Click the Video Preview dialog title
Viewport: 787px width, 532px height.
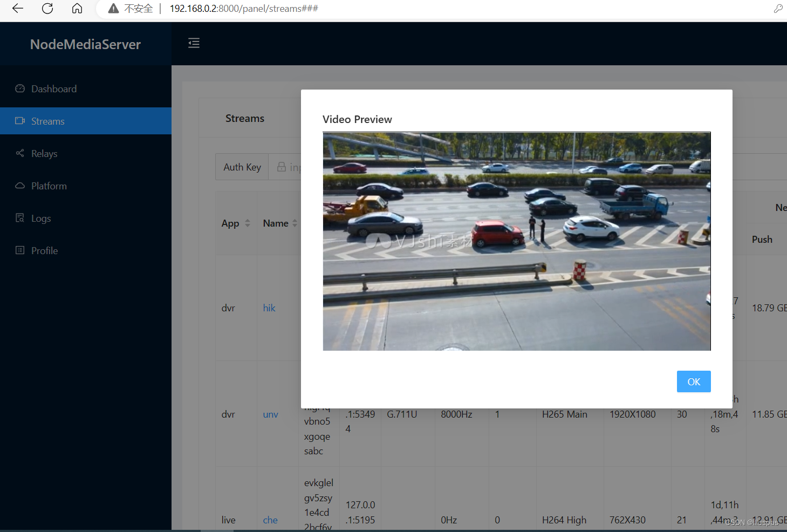(x=357, y=119)
